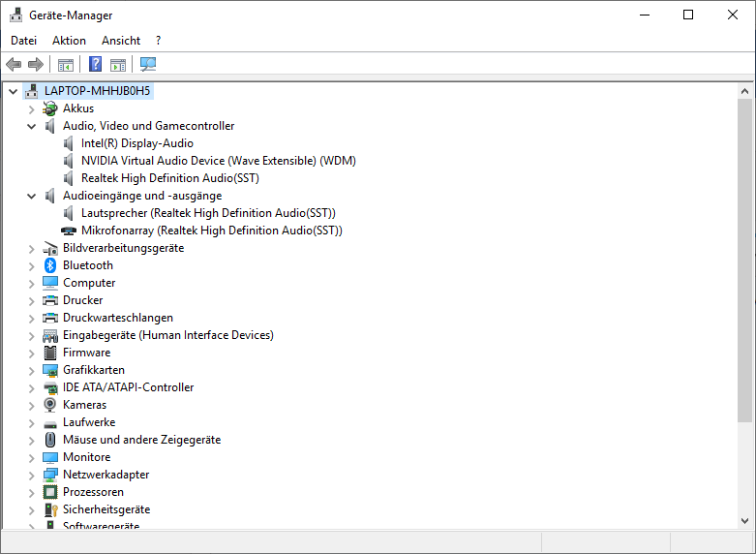756x554 pixels.
Task: Click the Mikrofonarray device icon
Action: pyautogui.click(x=69, y=231)
